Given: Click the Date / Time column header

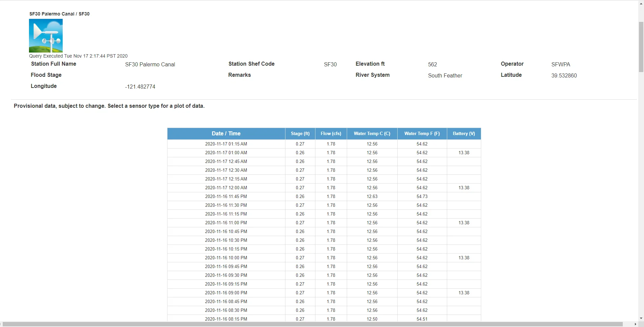Looking at the screenshot, I should [226, 134].
